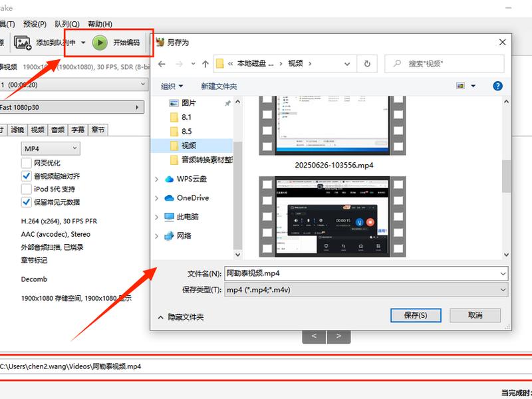This screenshot has height=399, width=532.
Task: Expand OneDrive tree node
Action: pos(156,198)
